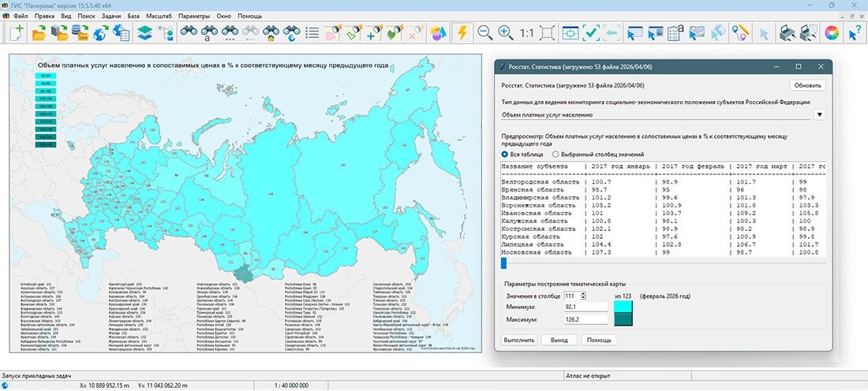Zoom out with the minus magnifier icon
This screenshot has width=868, height=391.
485,32
